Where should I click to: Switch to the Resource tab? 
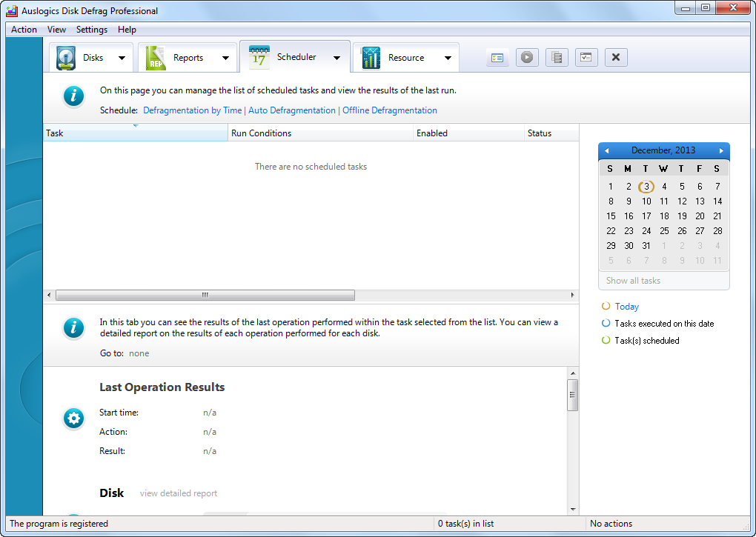click(x=406, y=58)
